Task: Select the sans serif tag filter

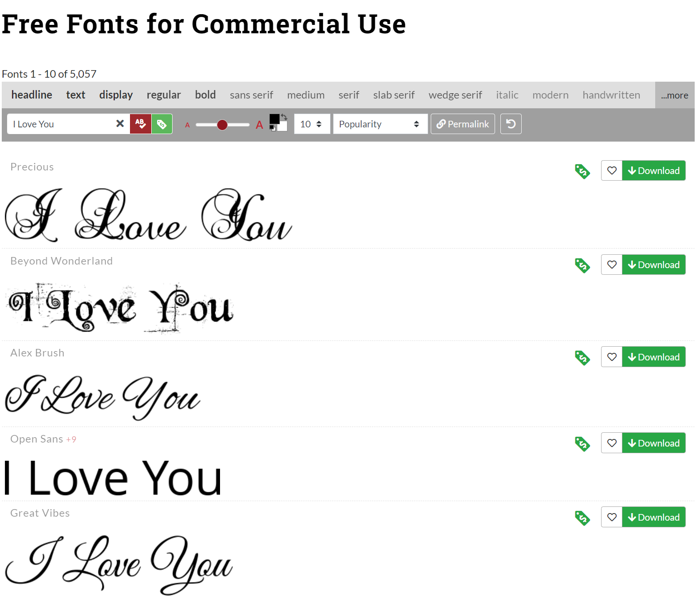Action: point(252,95)
